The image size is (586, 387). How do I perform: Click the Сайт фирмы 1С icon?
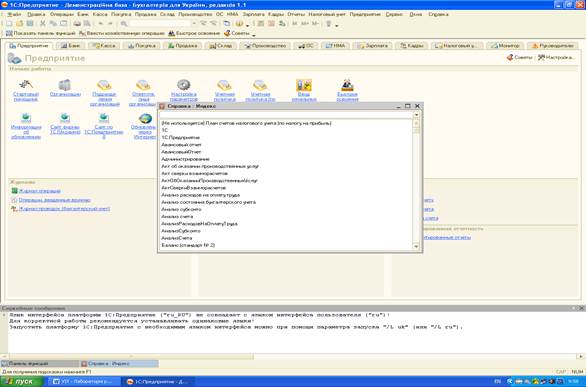(65, 118)
